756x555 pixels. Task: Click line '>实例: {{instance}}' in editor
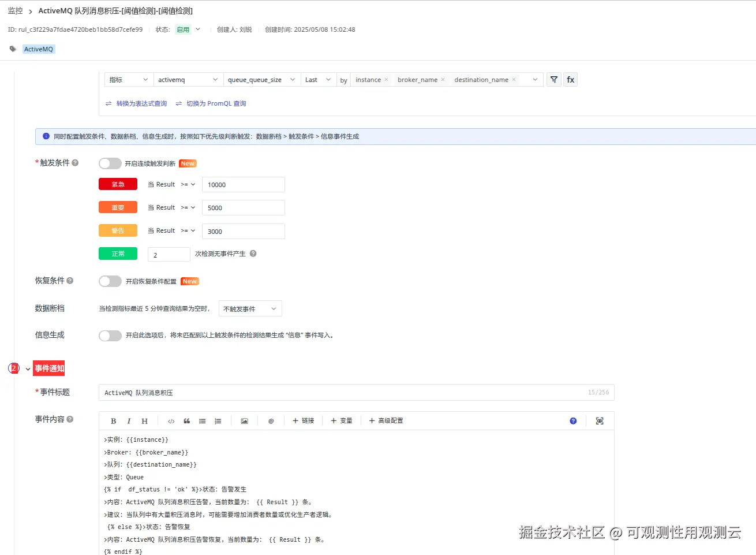(136, 440)
